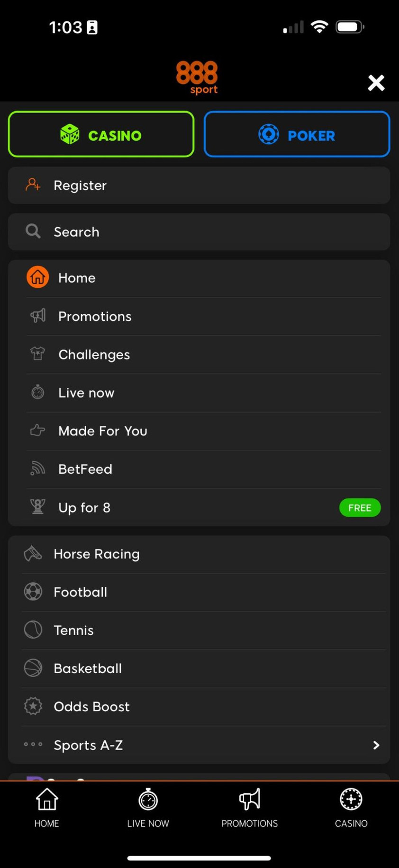Viewport: 399px width, 868px height.
Task: Tap the Search input field
Action: (x=199, y=232)
